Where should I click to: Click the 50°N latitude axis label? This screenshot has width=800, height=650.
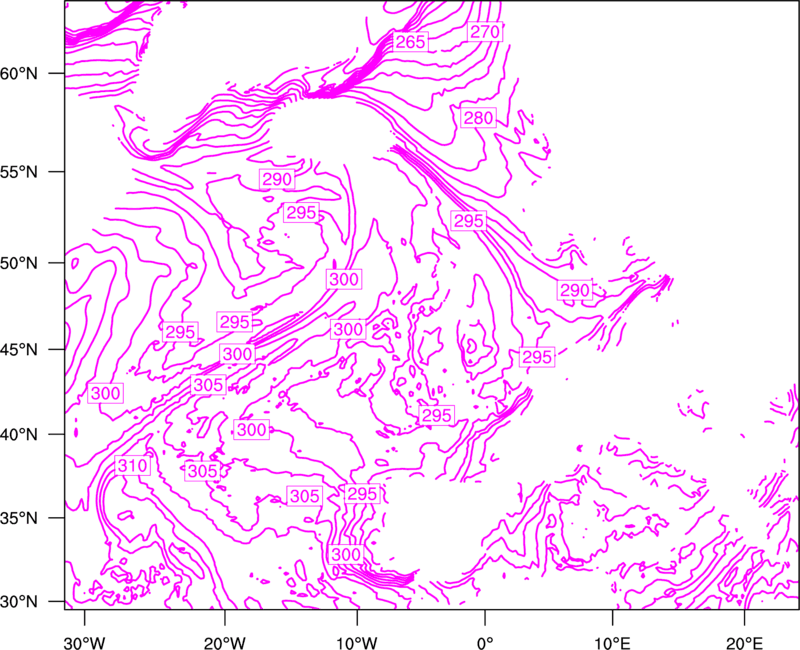pyautogui.click(x=19, y=263)
